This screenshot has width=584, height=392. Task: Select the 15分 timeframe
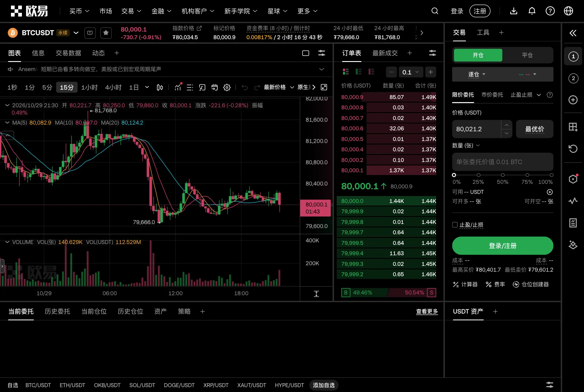pyautogui.click(x=67, y=88)
